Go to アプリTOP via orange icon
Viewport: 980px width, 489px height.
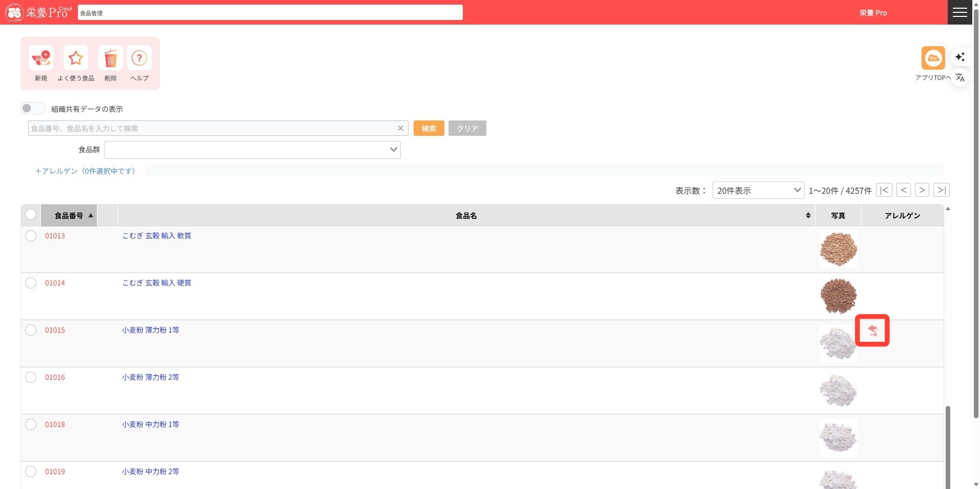(933, 58)
